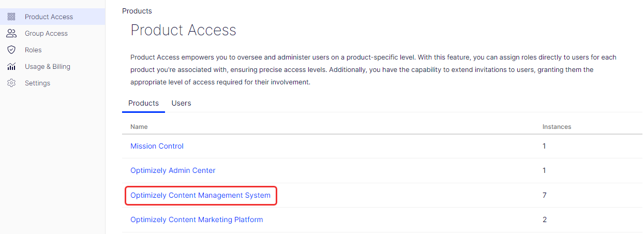Viewport: 644px width, 234px height.
Task: Click the Products breadcrumb
Action: (x=137, y=11)
